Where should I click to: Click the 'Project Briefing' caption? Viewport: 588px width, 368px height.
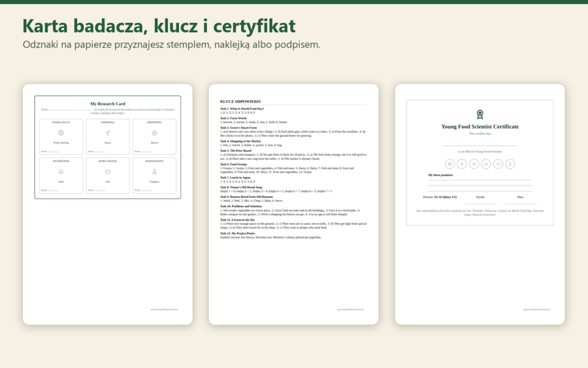pyautogui.click(x=61, y=143)
